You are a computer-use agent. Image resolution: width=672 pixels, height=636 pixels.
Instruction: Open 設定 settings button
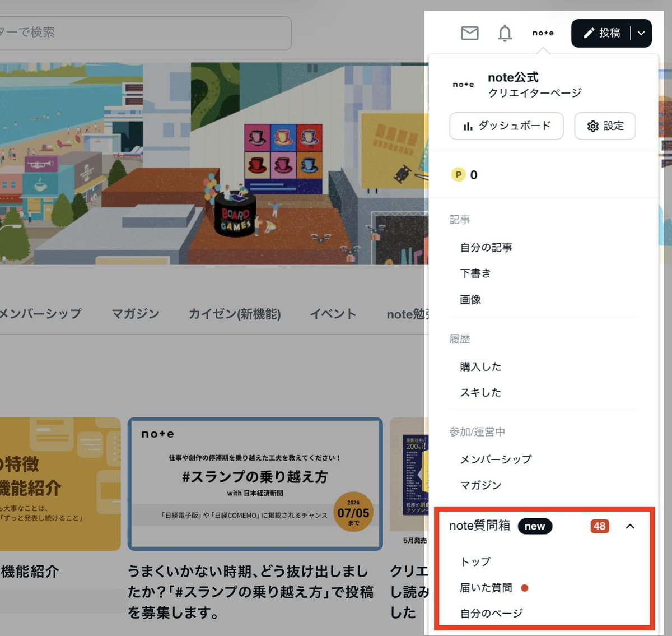[605, 126]
